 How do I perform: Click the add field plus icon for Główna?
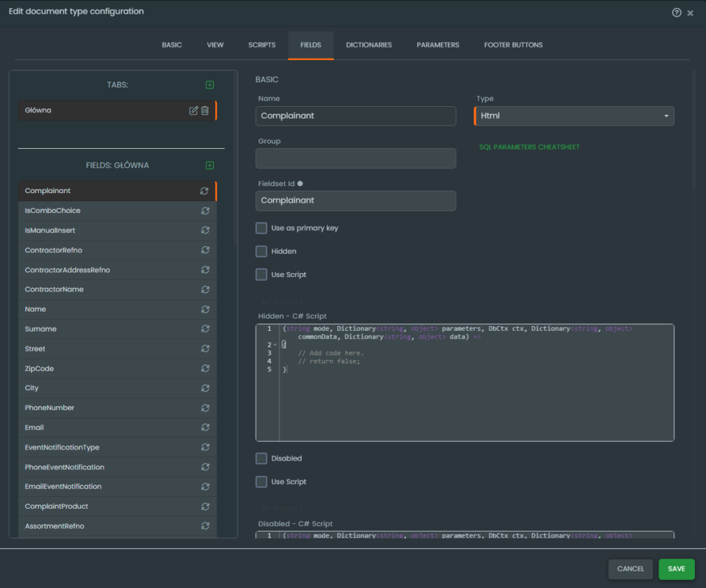[x=210, y=165]
